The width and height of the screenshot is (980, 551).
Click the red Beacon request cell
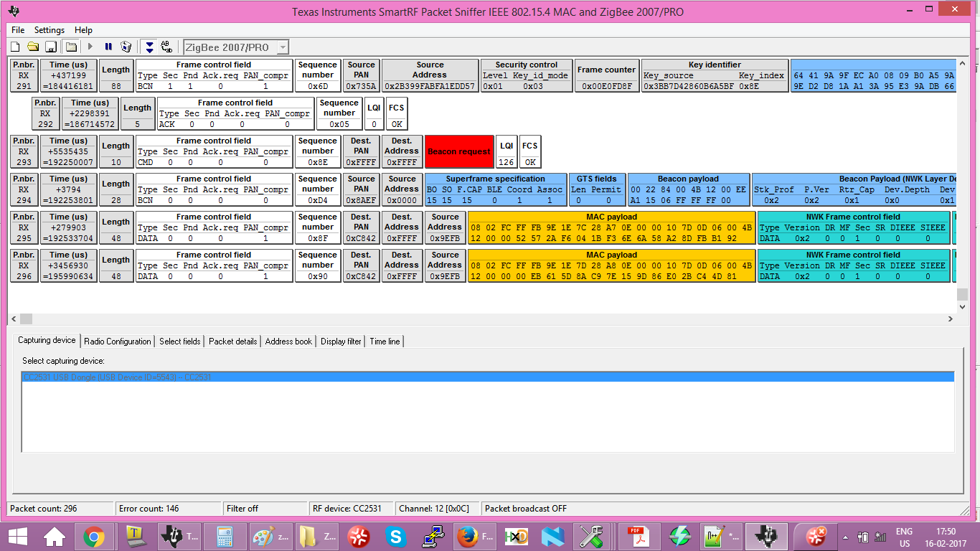point(459,152)
